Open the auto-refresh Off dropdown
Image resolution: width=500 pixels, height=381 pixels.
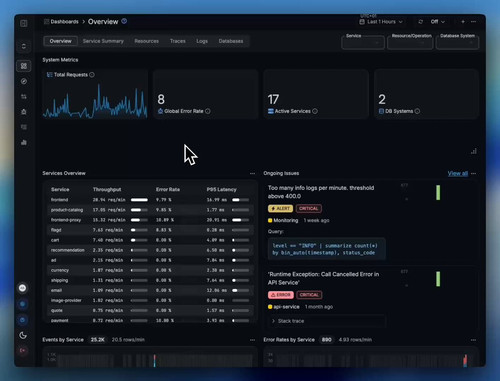tap(437, 22)
